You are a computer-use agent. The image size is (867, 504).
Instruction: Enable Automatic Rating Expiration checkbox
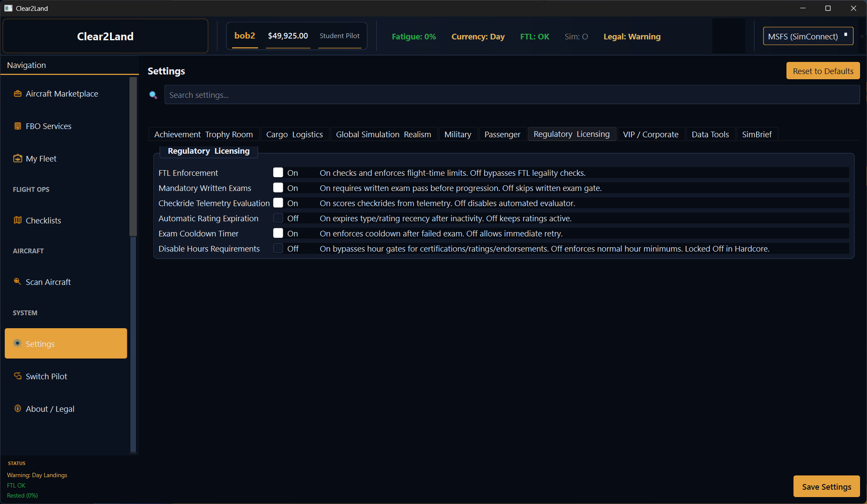coord(278,218)
